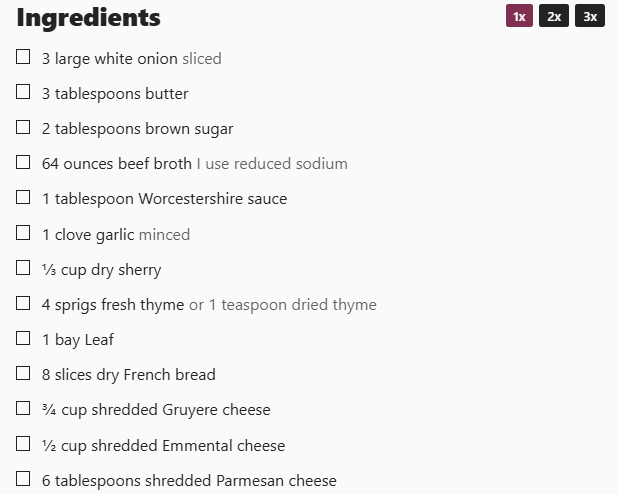Check the Emmental cheese checkbox

pos(23,444)
